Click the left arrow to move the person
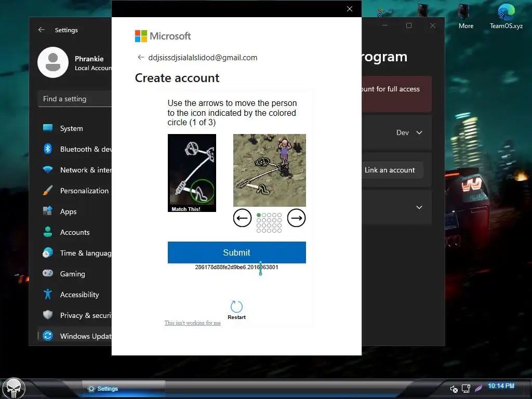532x399 pixels. coord(242,218)
